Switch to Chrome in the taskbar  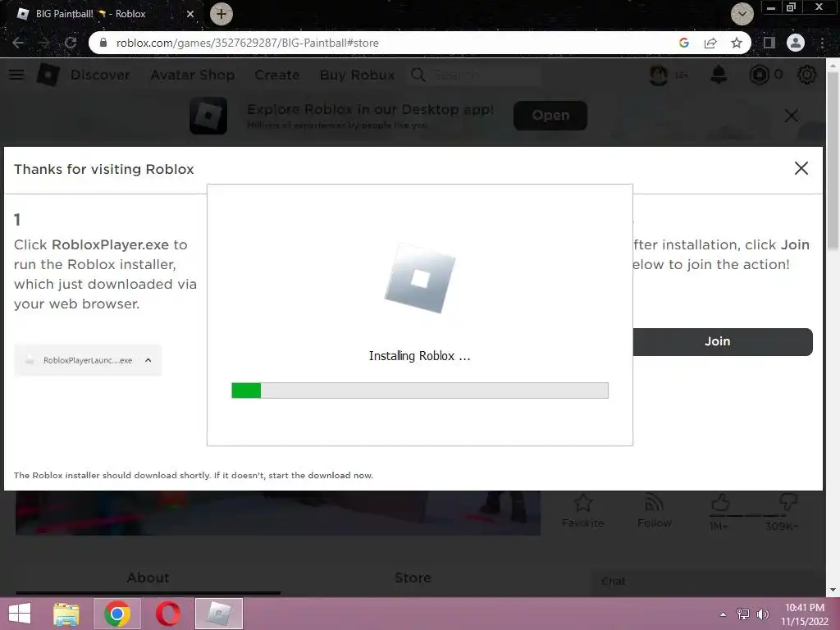click(x=117, y=614)
